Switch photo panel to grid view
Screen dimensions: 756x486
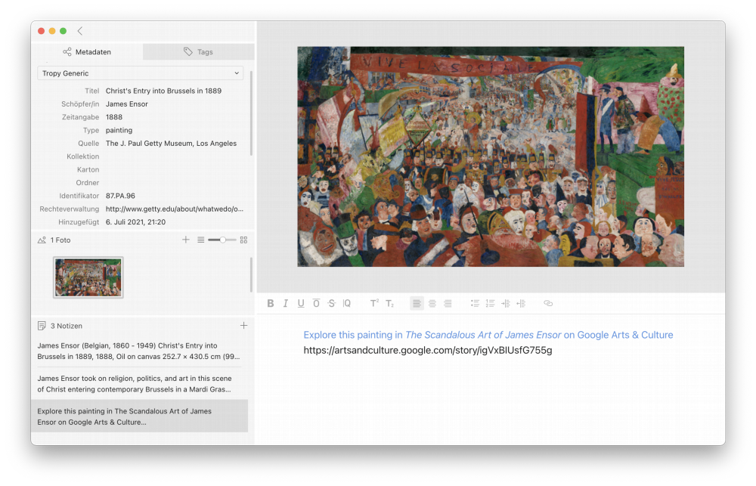click(x=243, y=240)
